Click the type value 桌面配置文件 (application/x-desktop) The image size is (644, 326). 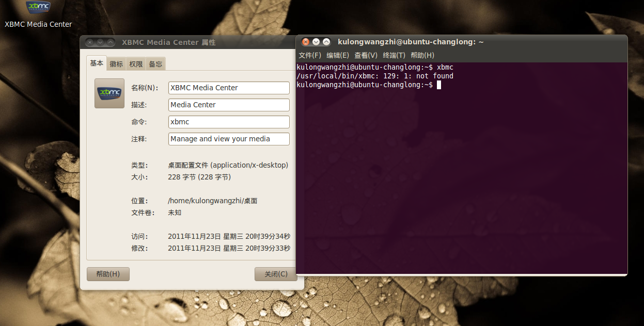coord(228,165)
